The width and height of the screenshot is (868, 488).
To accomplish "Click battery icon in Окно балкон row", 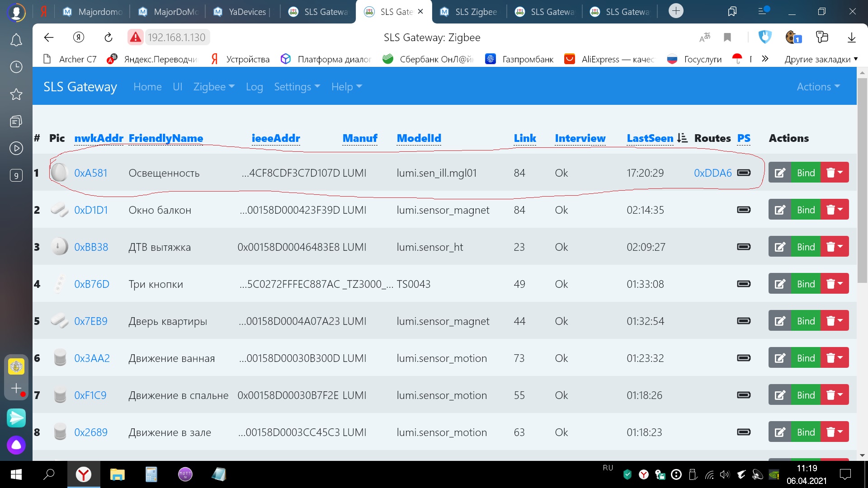I will tap(744, 210).
